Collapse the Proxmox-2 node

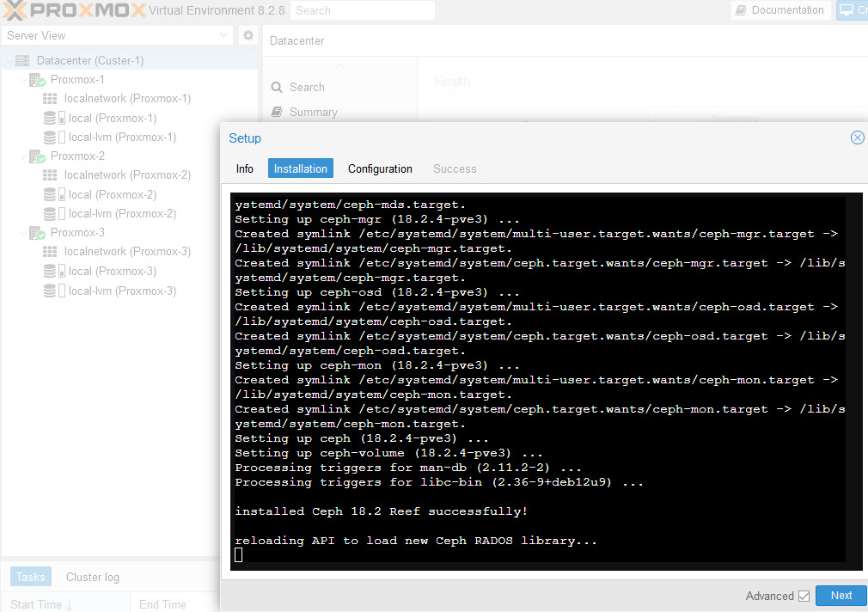click(x=23, y=156)
